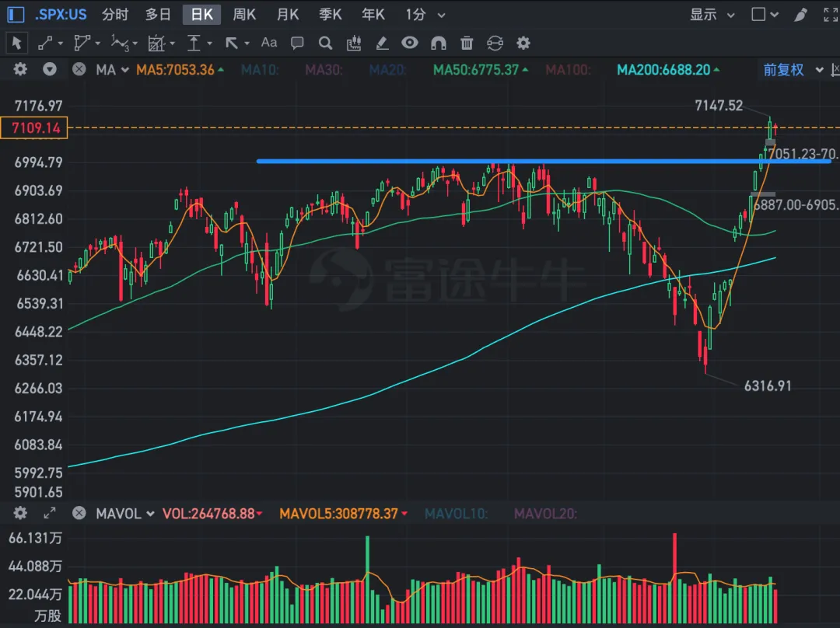Enter fullscreen with the expand icon
Viewport: 840px width, 628px height.
pos(831,15)
